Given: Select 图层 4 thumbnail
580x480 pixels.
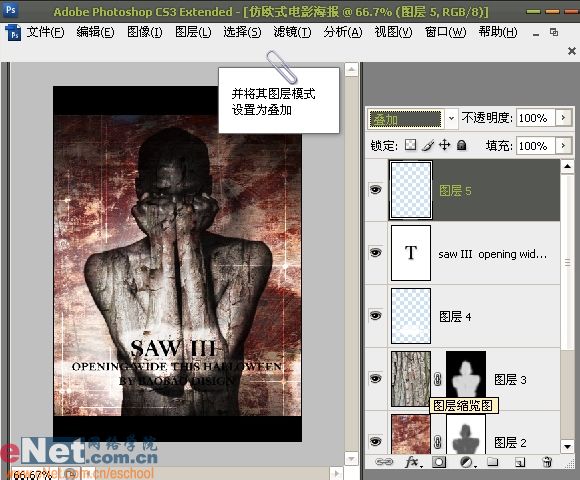Looking at the screenshot, I should click(x=411, y=316).
